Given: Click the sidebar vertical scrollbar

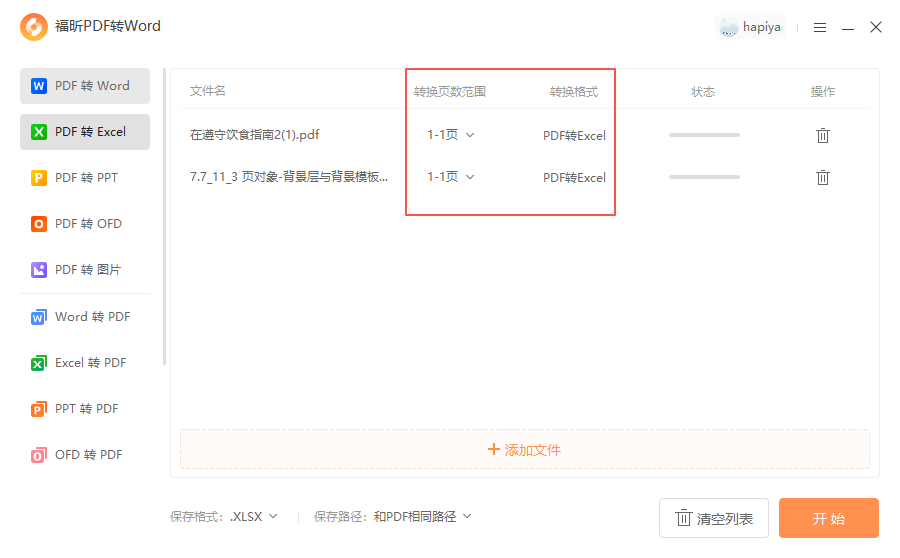Looking at the screenshot, I should pos(165,217).
